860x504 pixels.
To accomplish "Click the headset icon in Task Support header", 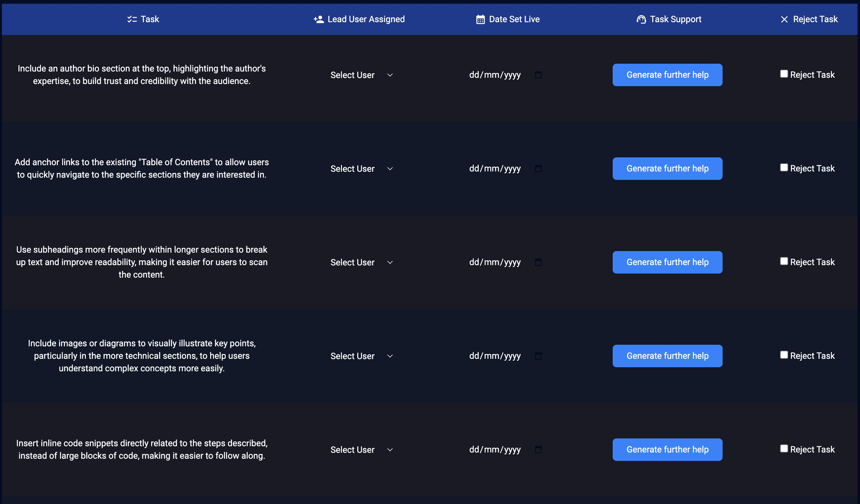I will click(641, 19).
